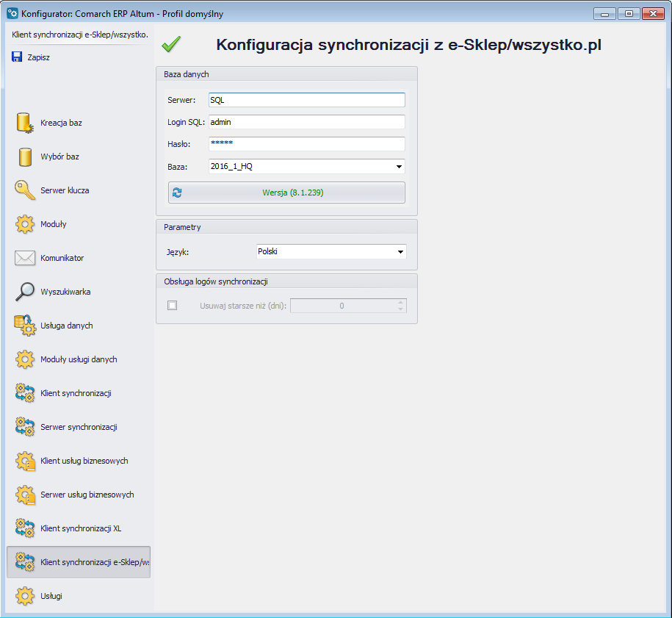Click the Usługa danych database-gear icon
The width and height of the screenshot is (672, 618).
tap(25, 326)
